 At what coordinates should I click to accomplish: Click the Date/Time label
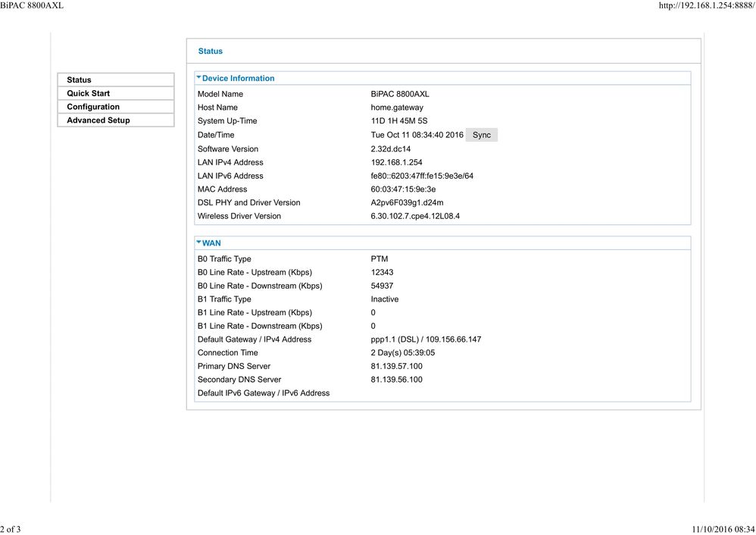coord(216,135)
